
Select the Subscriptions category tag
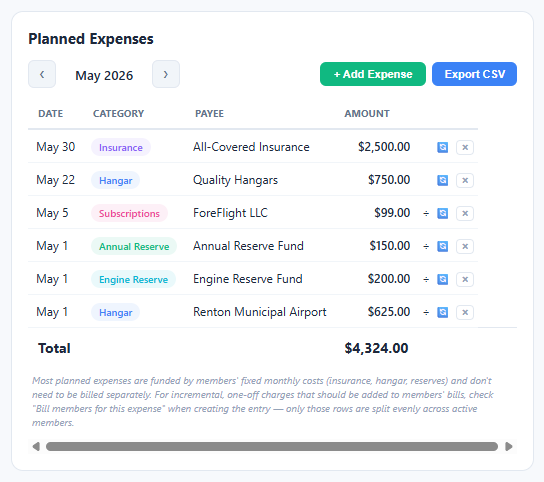coord(129,213)
